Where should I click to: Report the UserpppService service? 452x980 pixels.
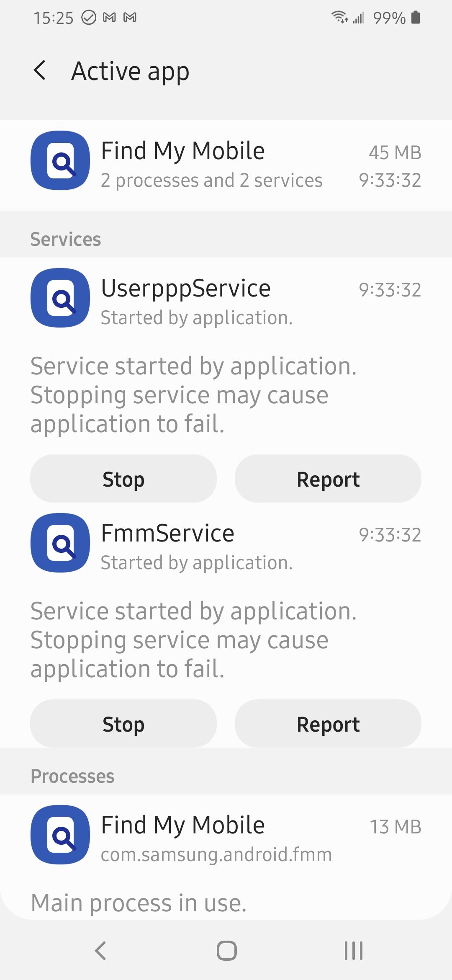(x=328, y=479)
